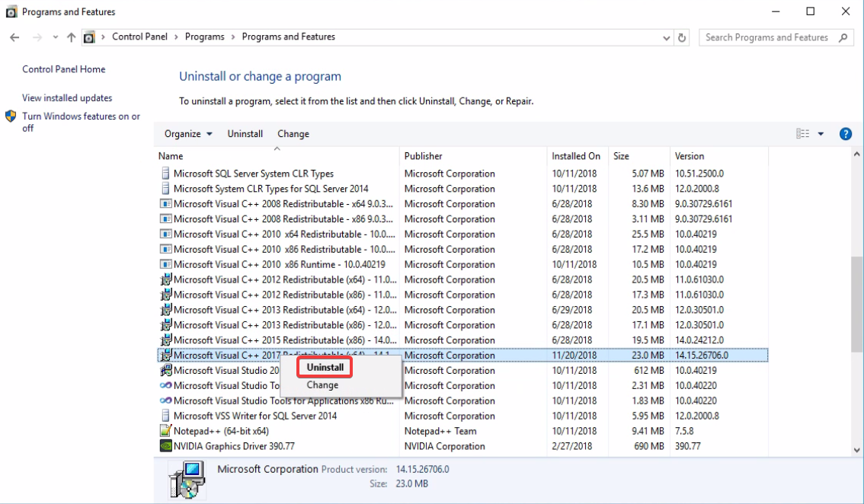
Task: Click the NVIDIA Graphics Driver 390.77 icon
Action: click(165, 445)
